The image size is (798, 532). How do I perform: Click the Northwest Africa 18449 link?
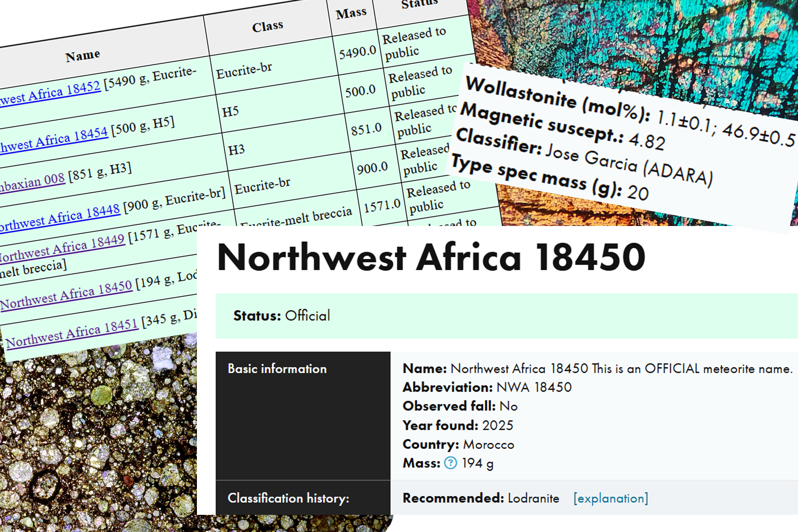62,249
